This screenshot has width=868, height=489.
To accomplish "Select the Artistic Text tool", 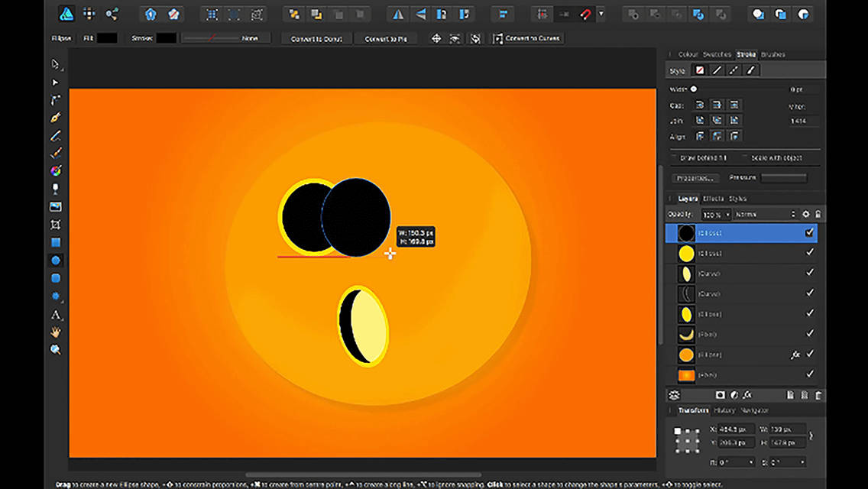I will 56,314.
